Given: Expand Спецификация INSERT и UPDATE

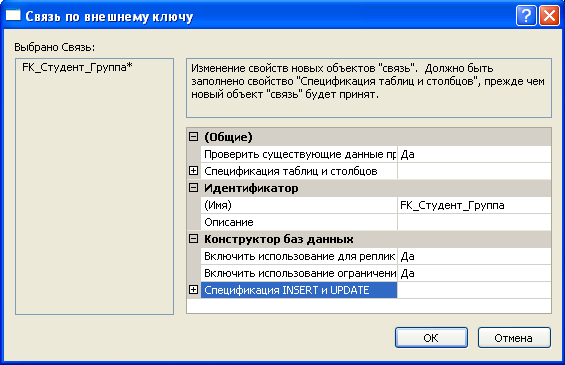Looking at the screenshot, I should 193,290.
